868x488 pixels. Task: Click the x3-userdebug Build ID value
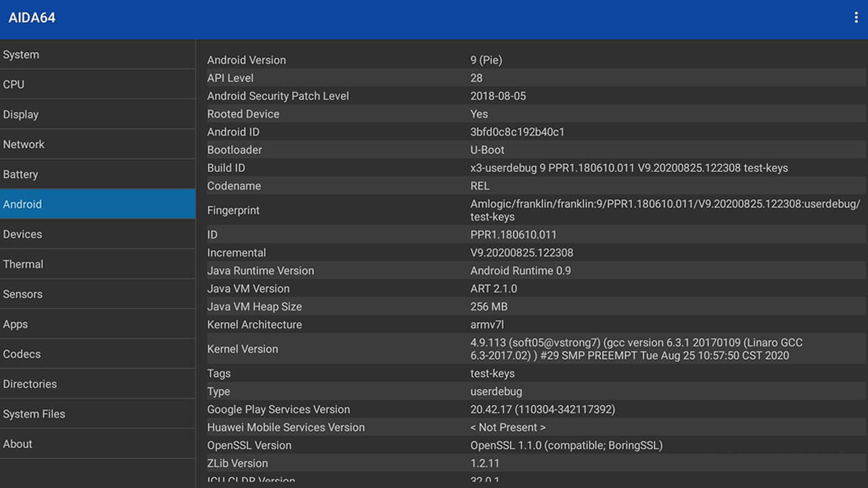[629, 167]
